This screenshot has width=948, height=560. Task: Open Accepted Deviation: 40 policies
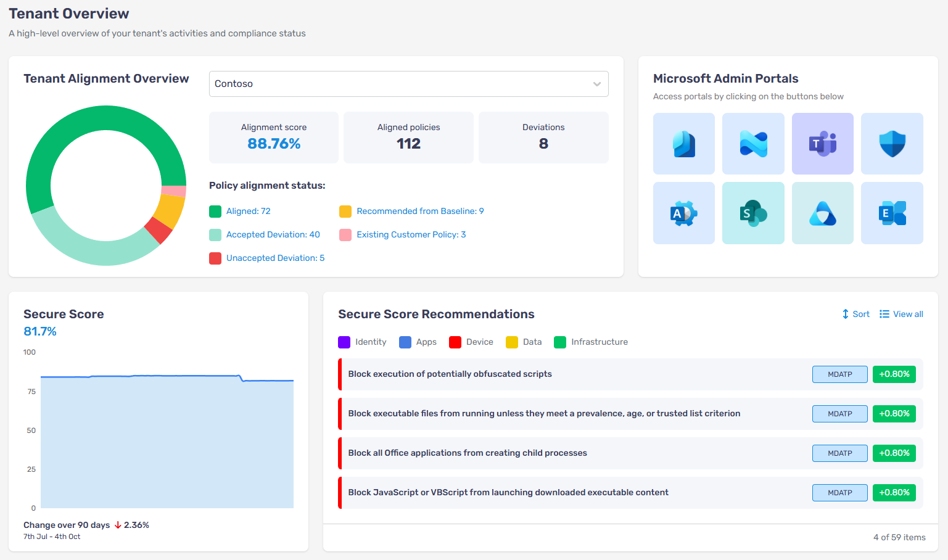pyautogui.click(x=273, y=235)
